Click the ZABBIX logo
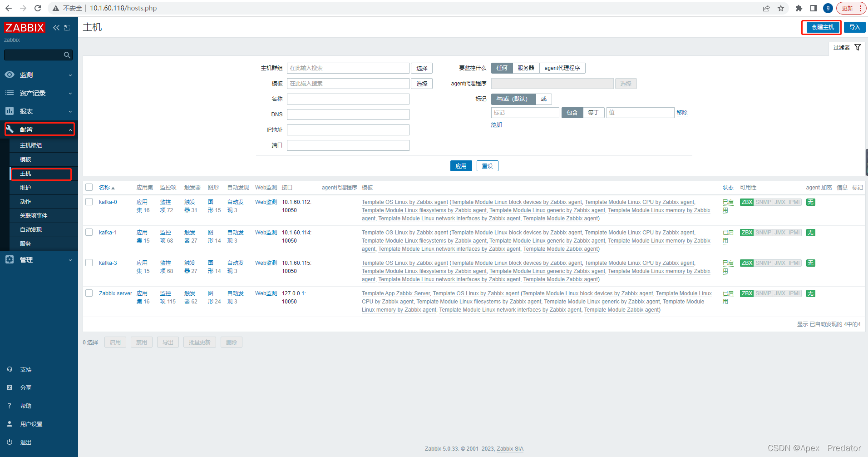Viewport: 868px width, 457px height. click(25, 28)
